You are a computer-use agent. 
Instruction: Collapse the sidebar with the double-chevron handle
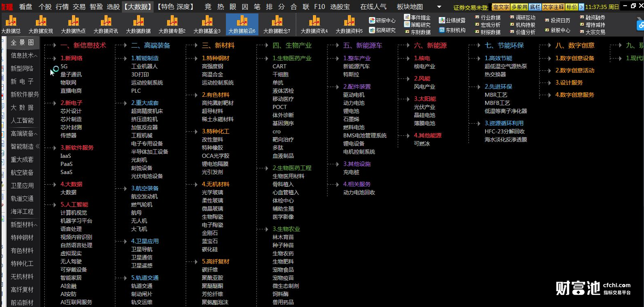pos(38,146)
